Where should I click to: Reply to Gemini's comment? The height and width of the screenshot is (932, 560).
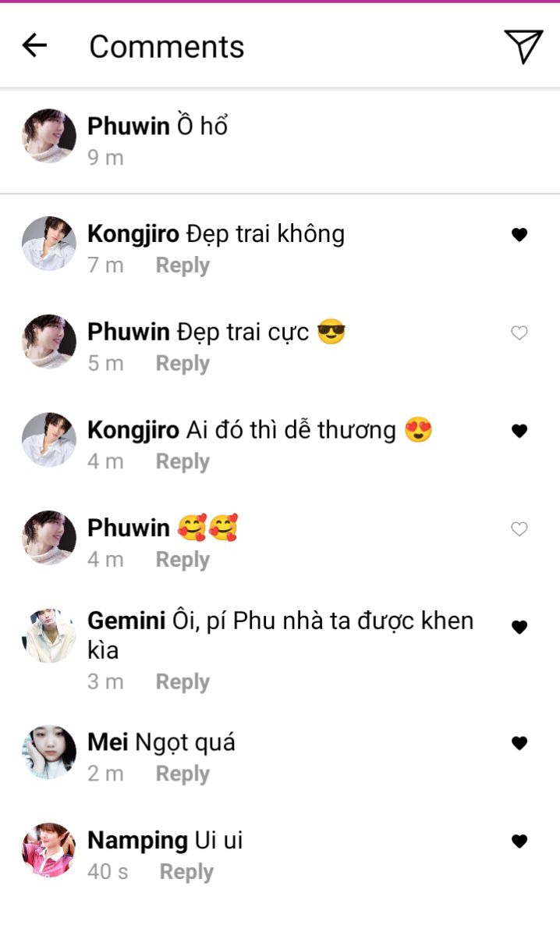pos(183,682)
